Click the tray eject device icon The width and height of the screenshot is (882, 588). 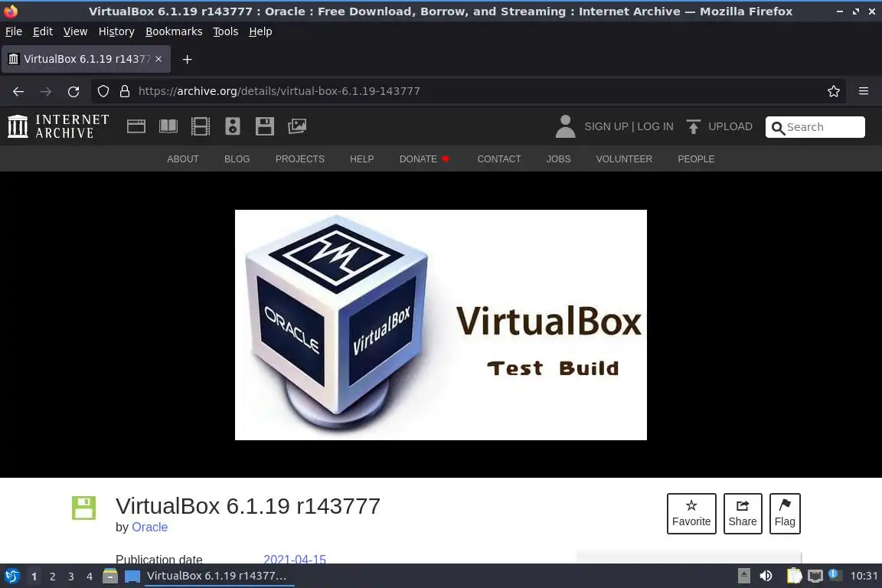pyautogui.click(x=743, y=577)
